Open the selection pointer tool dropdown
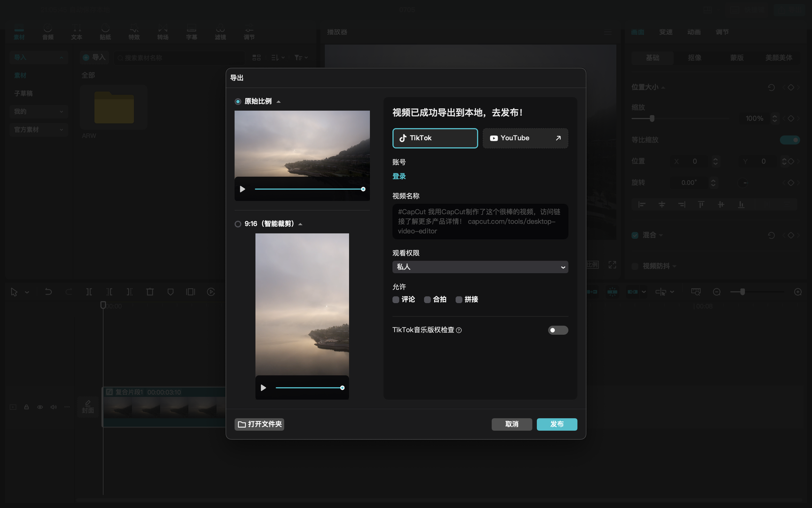The width and height of the screenshot is (812, 508). [x=27, y=293]
